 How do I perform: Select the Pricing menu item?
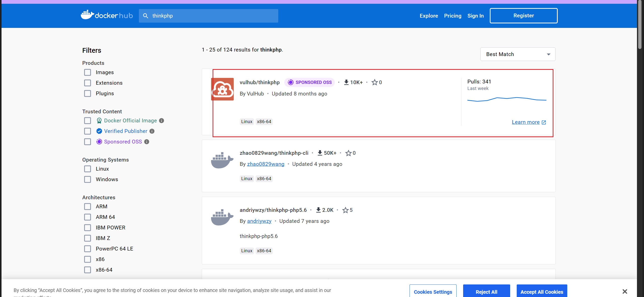(x=453, y=16)
